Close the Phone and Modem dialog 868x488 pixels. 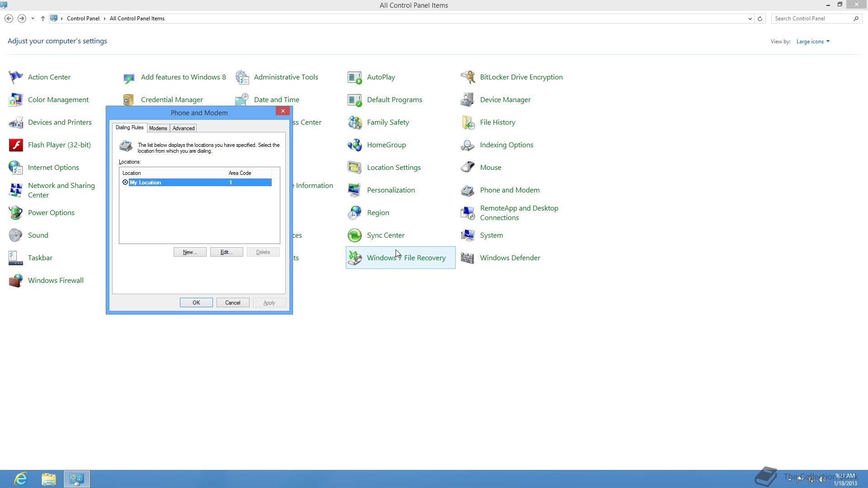point(283,111)
